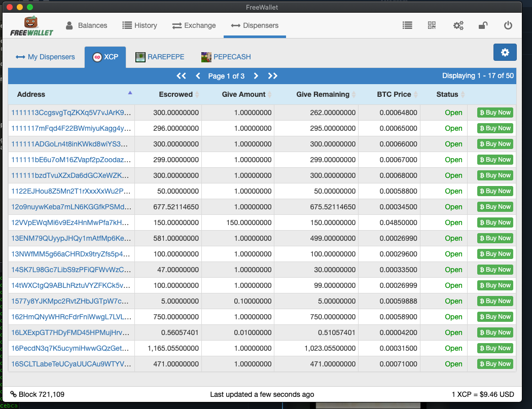This screenshot has width=532, height=409.
Task: Open the address list icon in top bar
Action: [407, 25]
